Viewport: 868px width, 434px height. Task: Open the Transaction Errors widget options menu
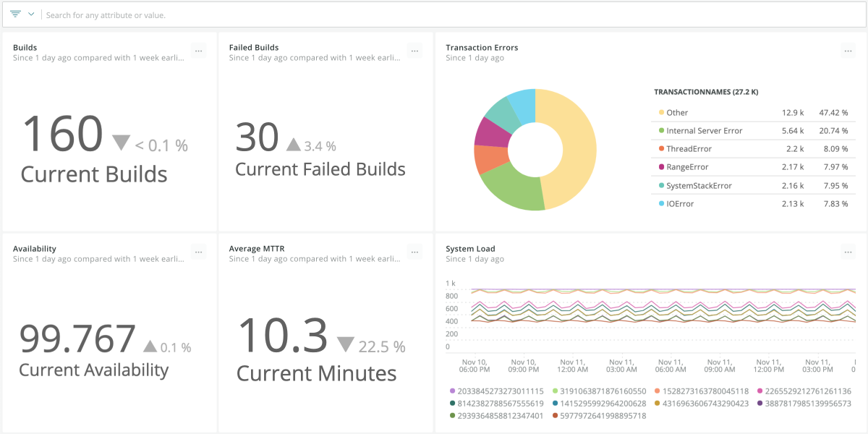pyautogui.click(x=848, y=50)
